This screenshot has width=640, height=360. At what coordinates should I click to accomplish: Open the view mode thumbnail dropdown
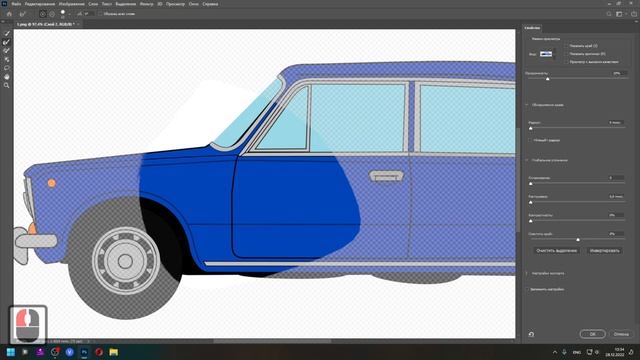[547, 54]
